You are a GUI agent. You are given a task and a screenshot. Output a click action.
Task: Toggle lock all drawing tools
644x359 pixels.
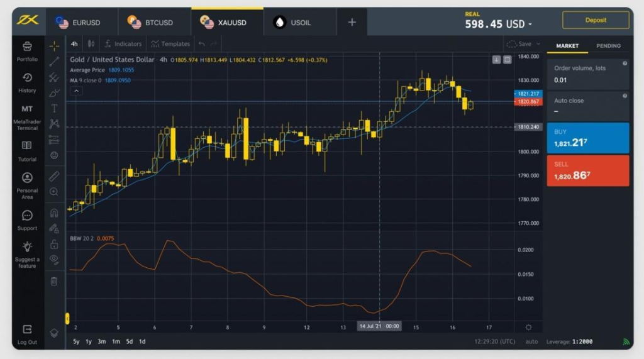tap(54, 244)
